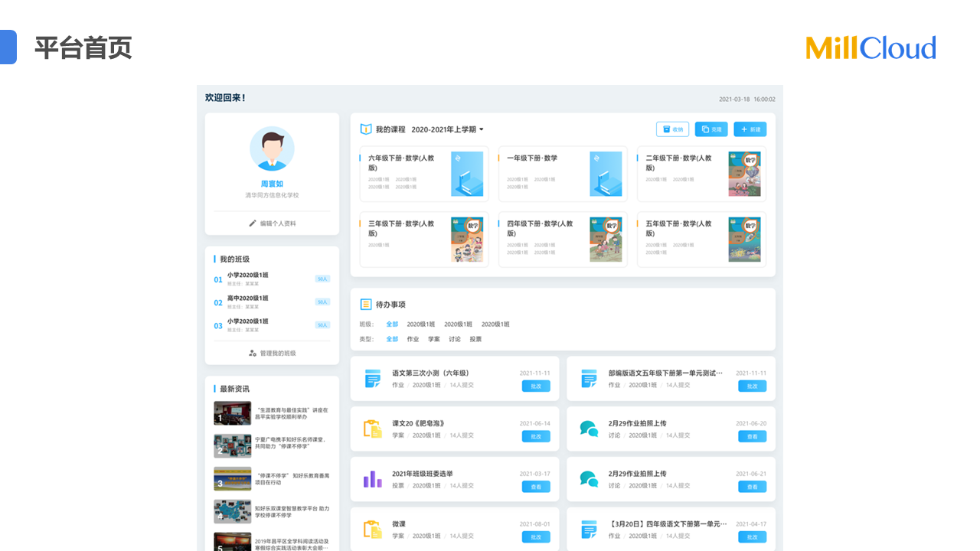Click the 待办事项 list icon
Viewport: 980px width, 551px height.
366,305
